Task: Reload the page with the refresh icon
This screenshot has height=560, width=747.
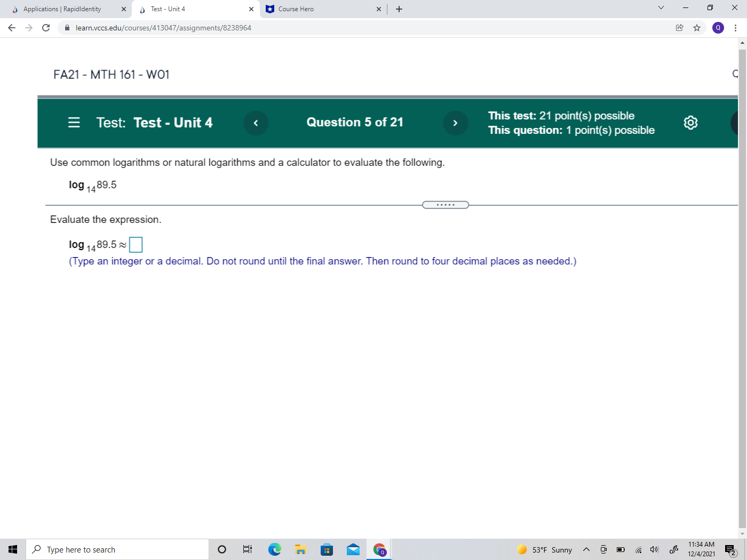Action: [x=45, y=28]
